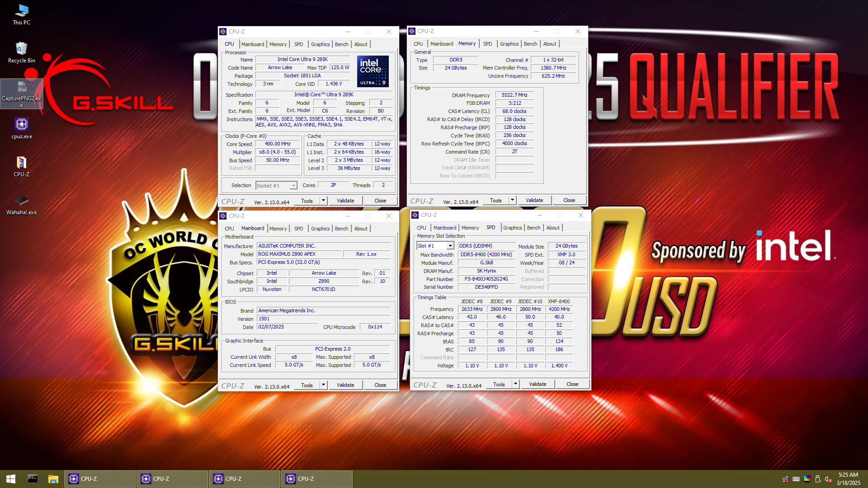Screen dimensions: 868x488
Task: Open the Socket #1 selection dropdown
Action: pos(276,186)
